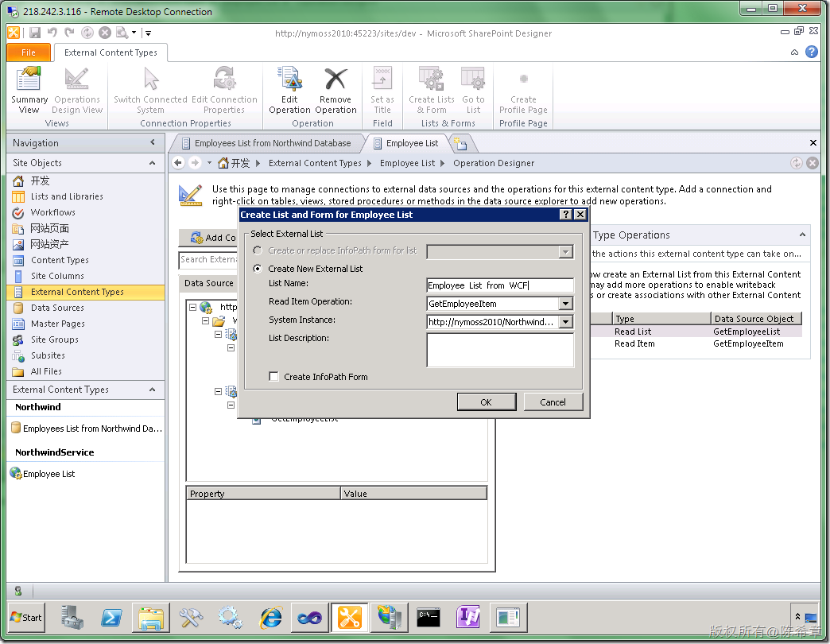The image size is (830, 644).
Task: Click dialog help question mark button
Action: click(x=566, y=215)
